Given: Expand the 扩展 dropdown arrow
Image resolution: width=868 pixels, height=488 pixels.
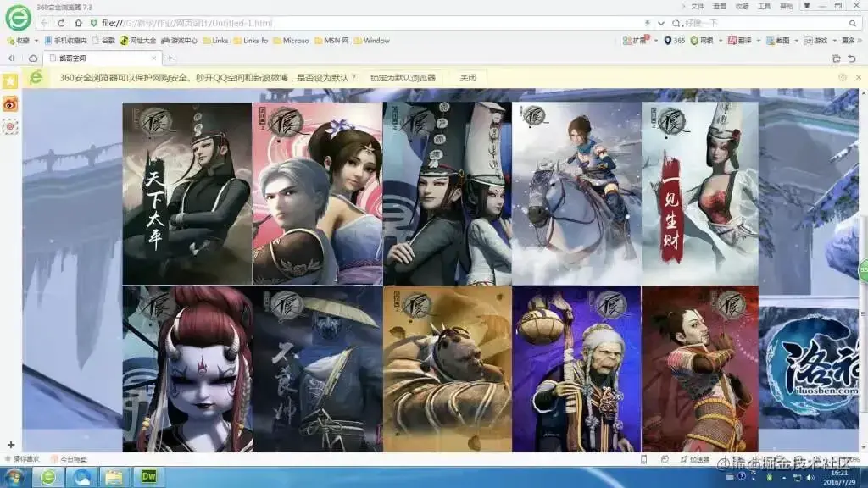Looking at the screenshot, I should pyautogui.click(x=656, y=41).
